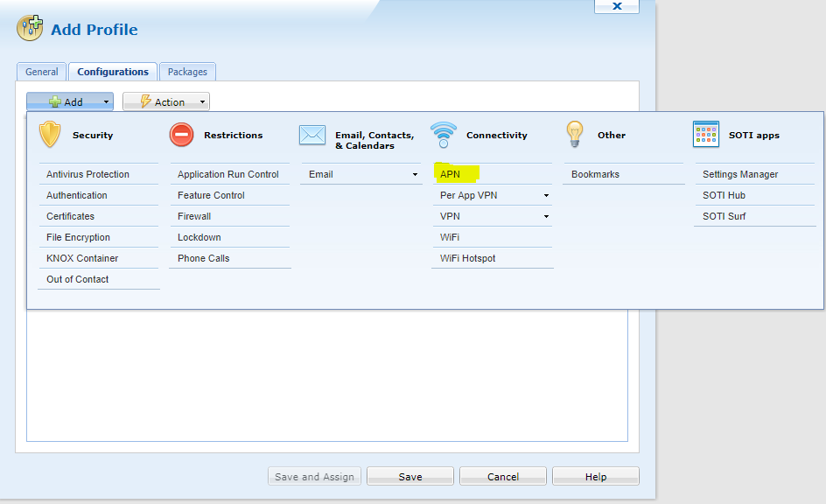
Task: Expand the Per App VPN submenu arrow
Action: point(546,195)
